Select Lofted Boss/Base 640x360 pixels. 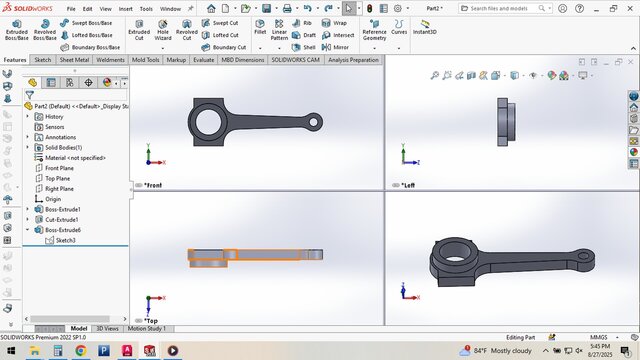pos(87,35)
